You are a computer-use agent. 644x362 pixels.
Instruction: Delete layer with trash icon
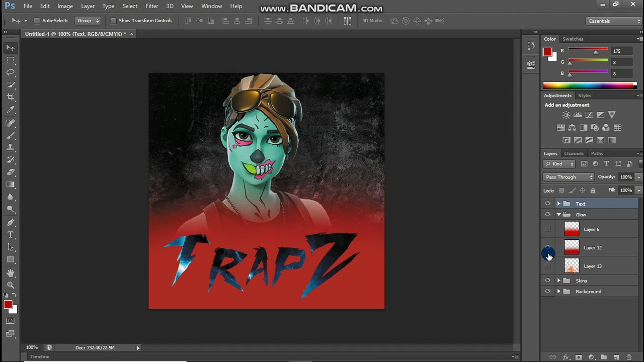[x=629, y=357]
